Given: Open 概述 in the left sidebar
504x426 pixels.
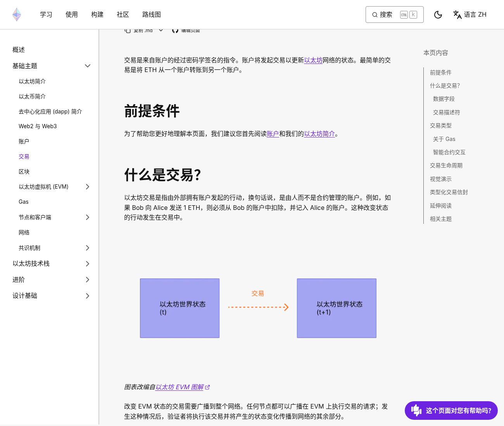Looking at the screenshot, I should [x=19, y=50].
